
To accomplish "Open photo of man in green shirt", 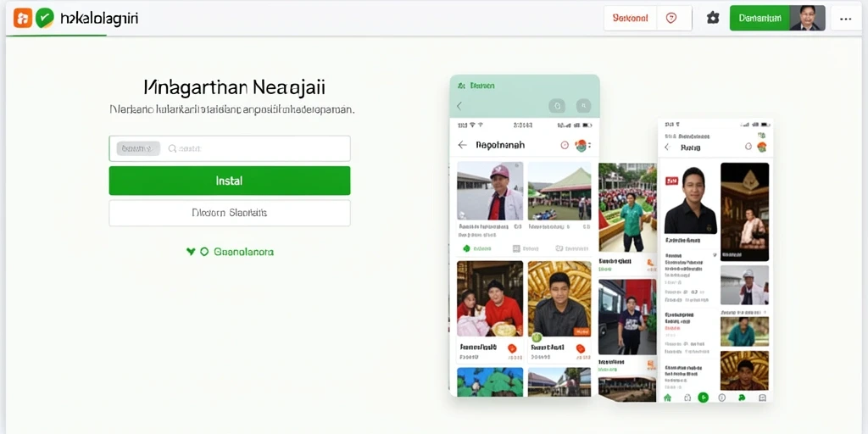I will (628, 208).
